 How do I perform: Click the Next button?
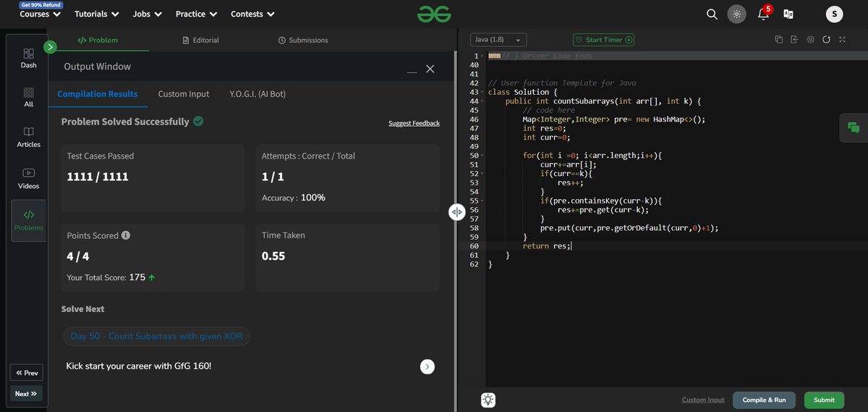click(x=27, y=394)
